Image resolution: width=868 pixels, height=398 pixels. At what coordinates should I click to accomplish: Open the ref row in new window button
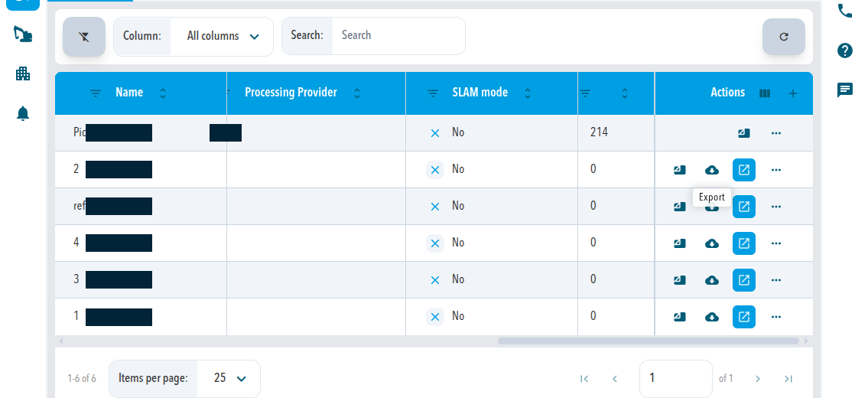point(744,207)
